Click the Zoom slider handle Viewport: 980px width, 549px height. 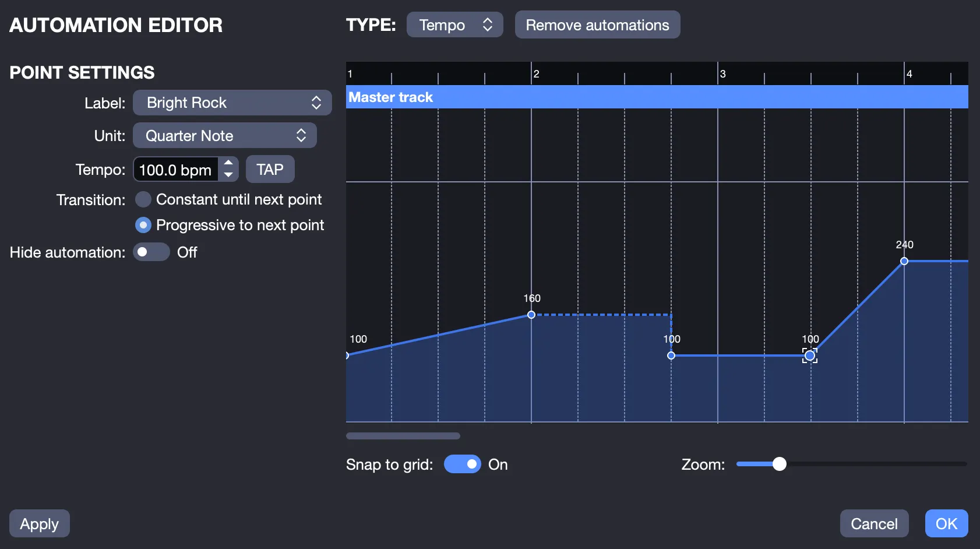click(779, 464)
